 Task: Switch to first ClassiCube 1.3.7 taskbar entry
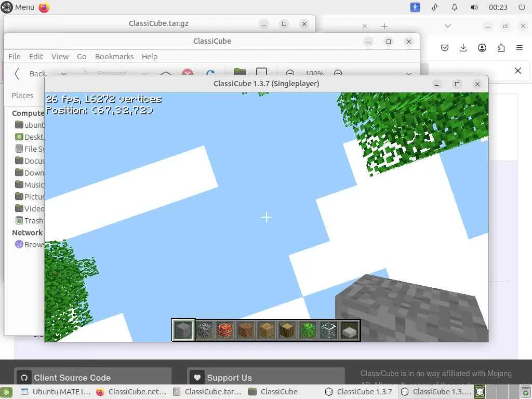pyautogui.click(x=360, y=392)
